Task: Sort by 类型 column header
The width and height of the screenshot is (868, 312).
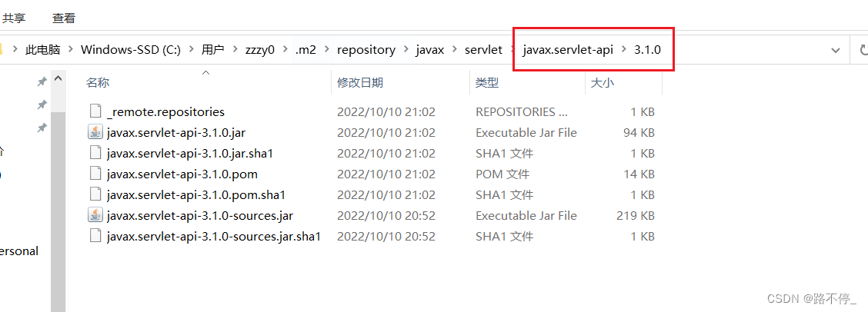Action: point(487,83)
